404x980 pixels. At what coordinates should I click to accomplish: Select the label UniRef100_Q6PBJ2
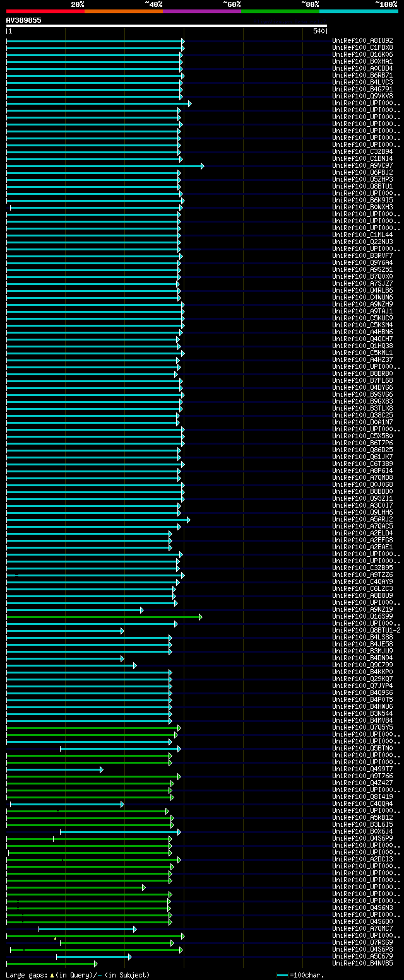coord(362,172)
